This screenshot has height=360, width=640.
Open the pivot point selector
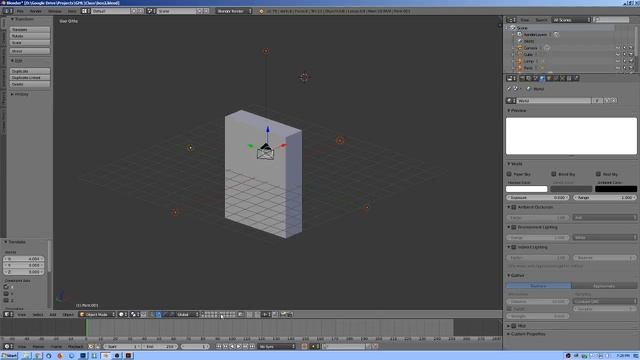pos(135,315)
